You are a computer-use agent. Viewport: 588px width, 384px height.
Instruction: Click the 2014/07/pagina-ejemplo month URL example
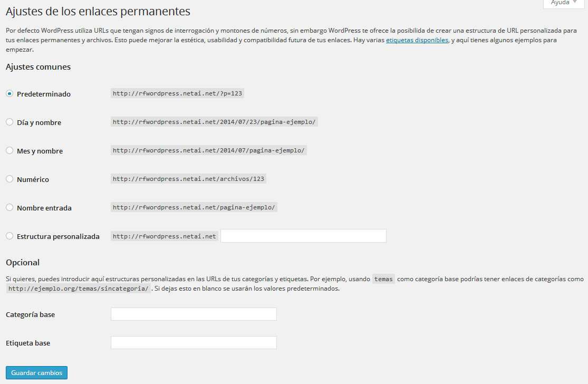point(209,150)
